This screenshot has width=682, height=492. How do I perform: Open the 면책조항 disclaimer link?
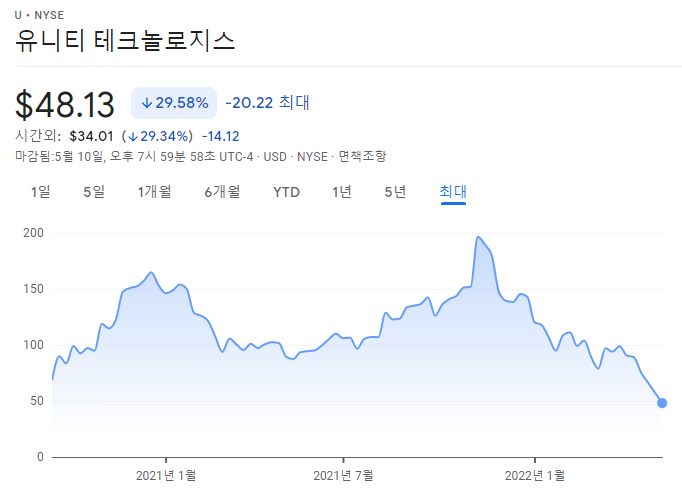(362, 157)
